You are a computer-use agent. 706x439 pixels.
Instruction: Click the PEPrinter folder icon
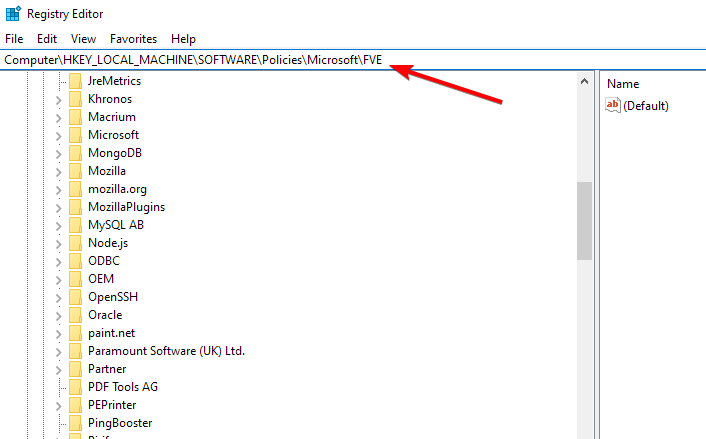pyautogui.click(x=76, y=405)
